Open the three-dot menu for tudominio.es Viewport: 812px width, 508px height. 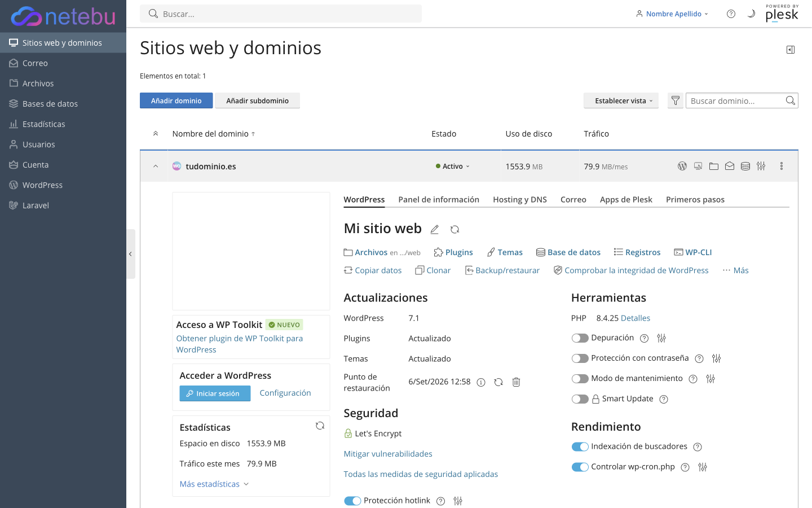coord(782,166)
